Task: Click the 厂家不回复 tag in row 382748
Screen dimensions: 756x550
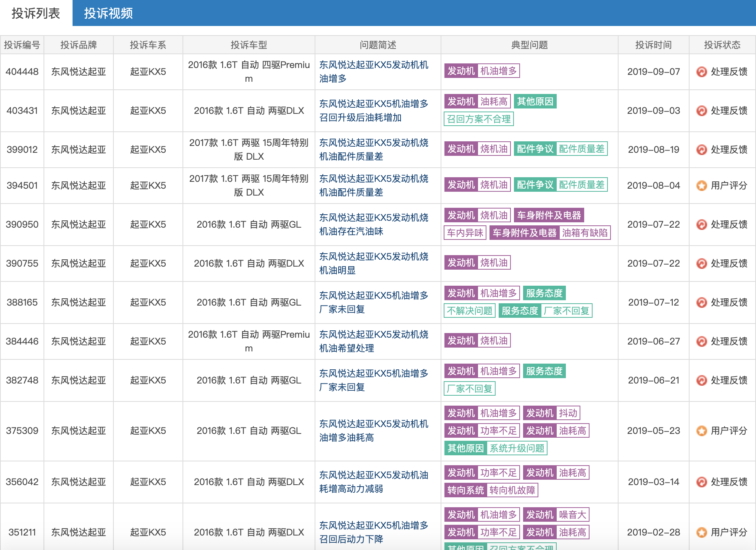Action: pos(470,389)
